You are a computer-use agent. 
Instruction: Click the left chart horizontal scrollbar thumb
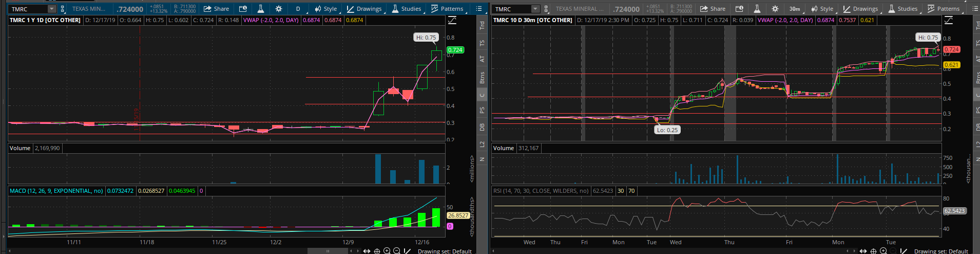(327, 251)
